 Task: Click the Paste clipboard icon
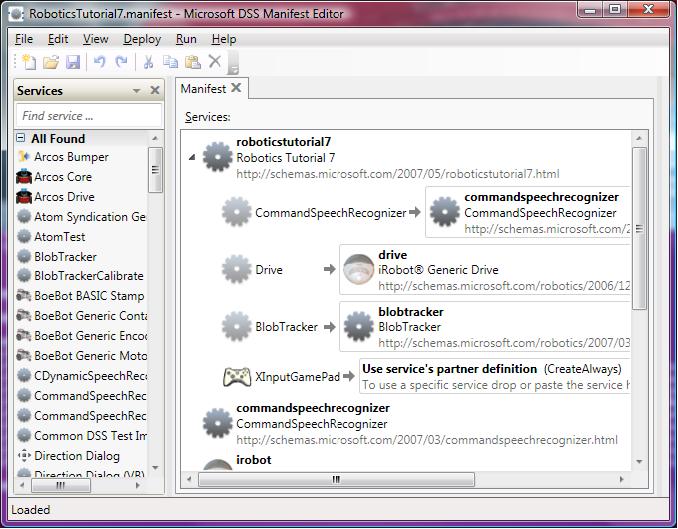[193, 62]
